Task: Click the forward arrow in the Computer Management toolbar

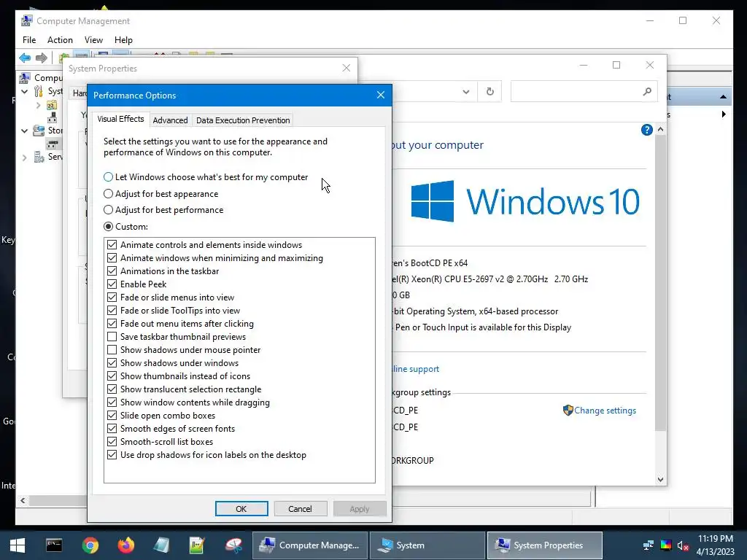Action: coord(42,58)
